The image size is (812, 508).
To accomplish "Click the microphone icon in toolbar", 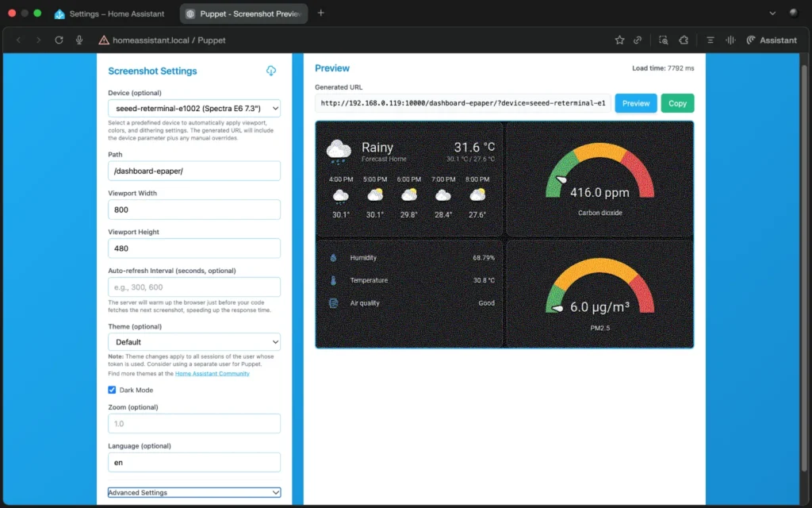I will coord(79,40).
